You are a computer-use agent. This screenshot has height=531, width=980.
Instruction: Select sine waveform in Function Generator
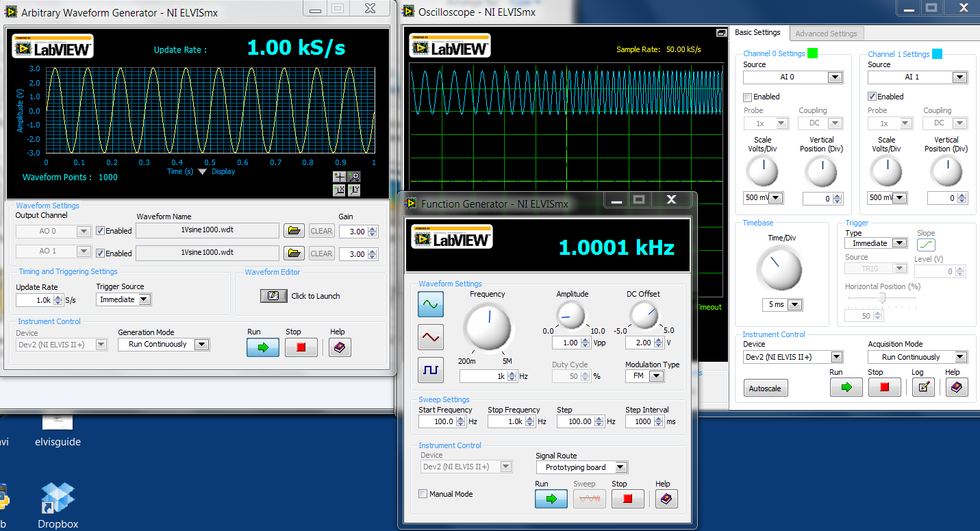pyautogui.click(x=431, y=304)
